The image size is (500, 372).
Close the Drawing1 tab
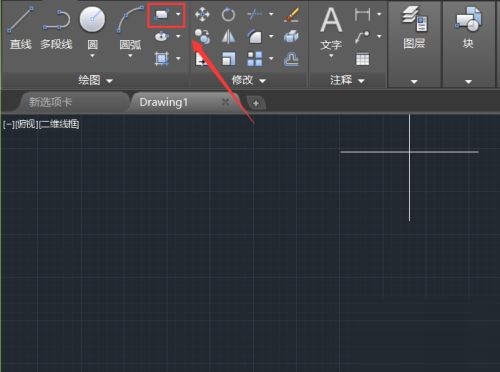(226, 102)
